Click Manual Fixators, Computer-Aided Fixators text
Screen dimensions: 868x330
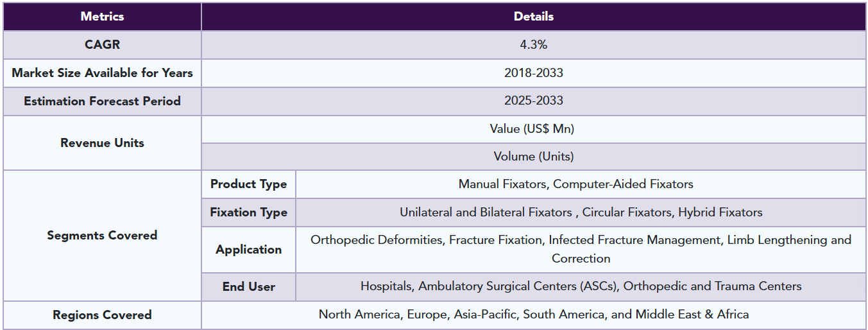pyautogui.click(x=575, y=184)
